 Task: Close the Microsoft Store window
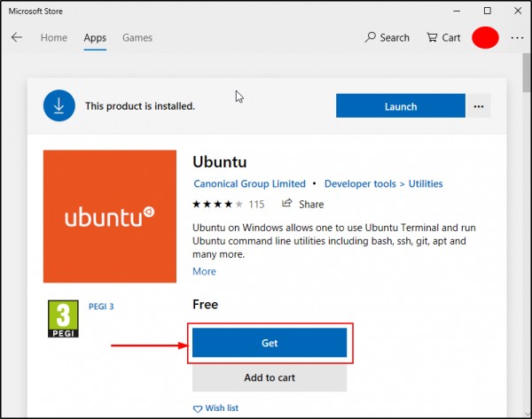[518, 11]
